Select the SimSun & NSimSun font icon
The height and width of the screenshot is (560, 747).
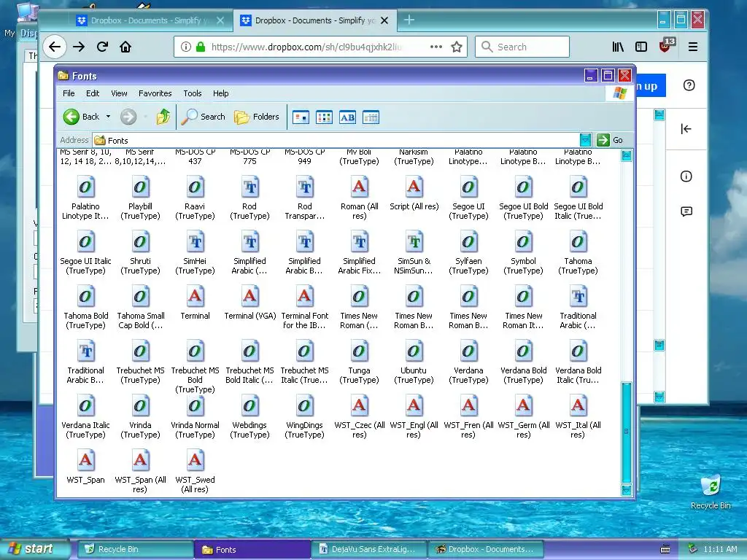pos(414,241)
